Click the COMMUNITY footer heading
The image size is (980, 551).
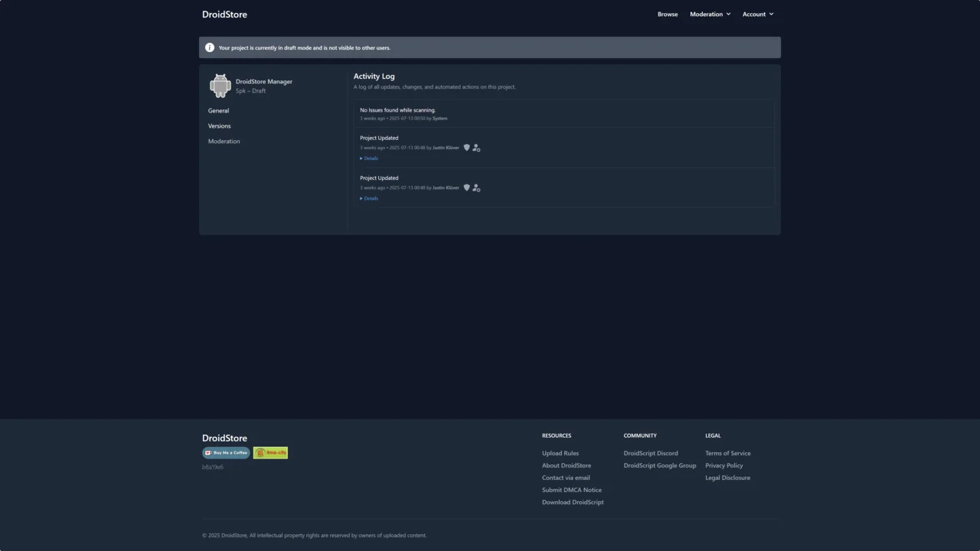[640, 435]
